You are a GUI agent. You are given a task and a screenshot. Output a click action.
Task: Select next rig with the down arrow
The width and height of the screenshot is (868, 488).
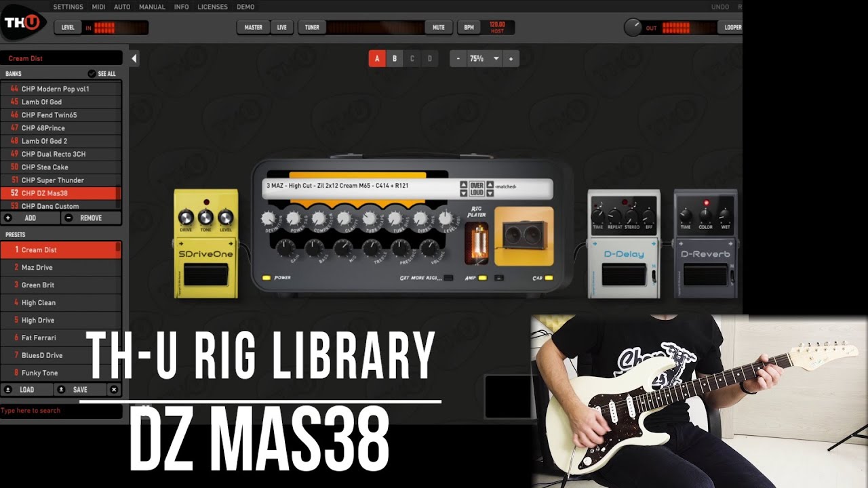click(x=464, y=192)
